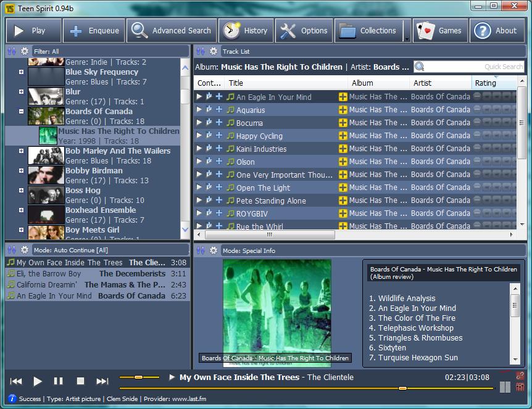Expand the Blue Sky Frequency artist node
This screenshot has width=532, height=409.
tap(22, 72)
